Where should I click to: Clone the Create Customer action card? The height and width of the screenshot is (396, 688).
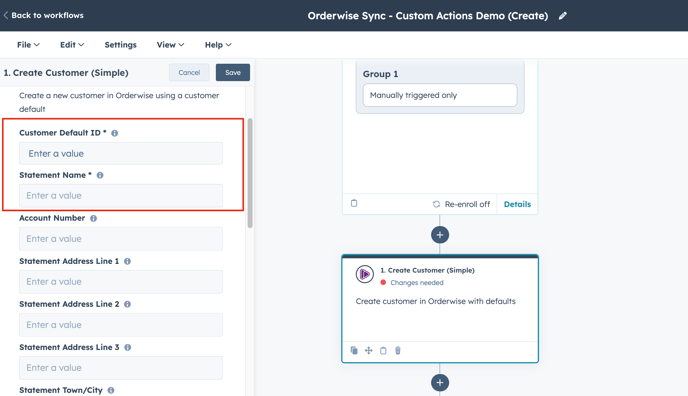point(354,350)
